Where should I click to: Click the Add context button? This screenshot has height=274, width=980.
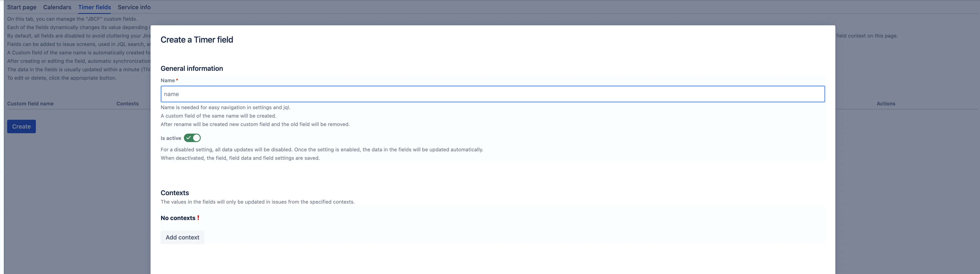click(182, 237)
